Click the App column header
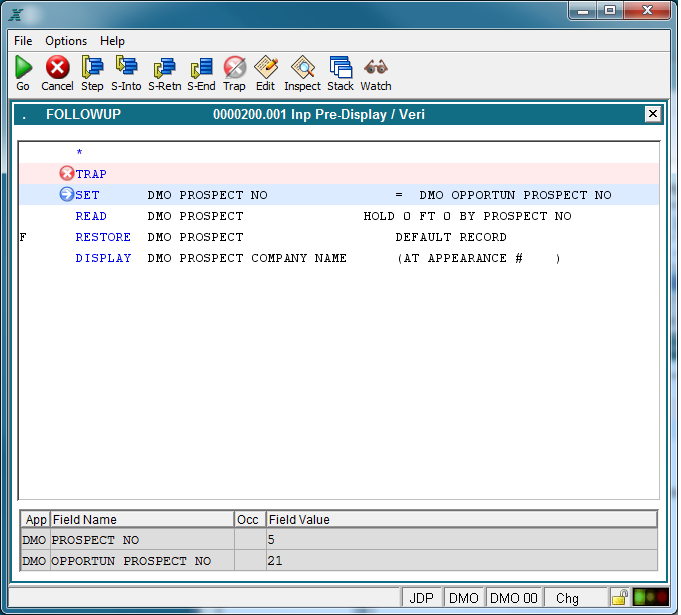The image size is (681, 615). coord(36,519)
